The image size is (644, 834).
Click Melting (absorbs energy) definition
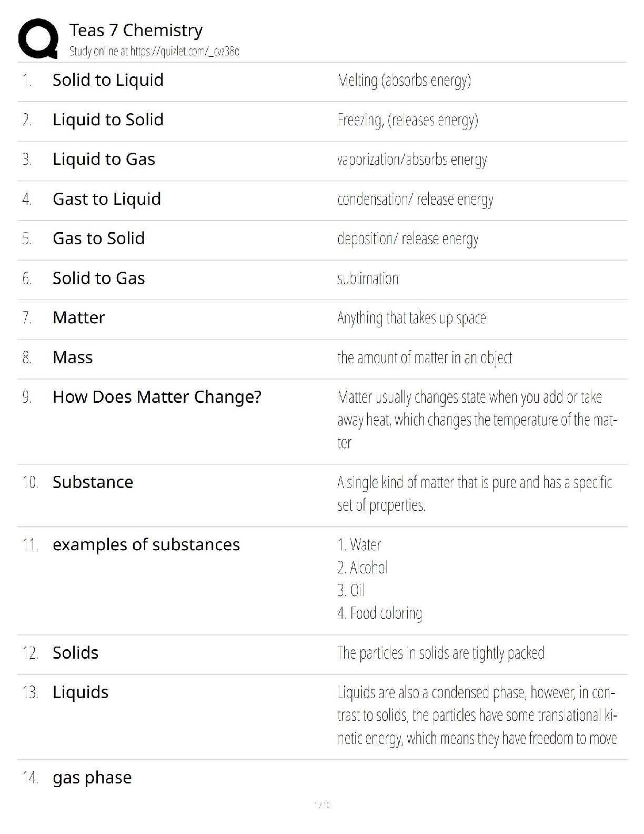[x=404, y=81]
